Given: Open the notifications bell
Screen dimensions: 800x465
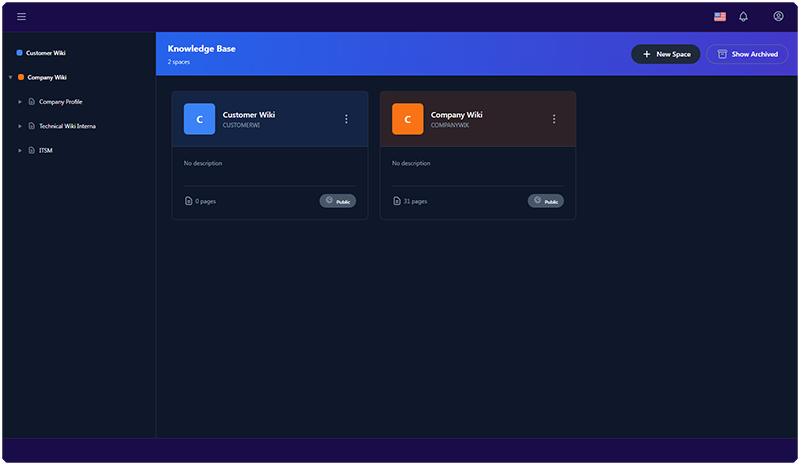Looking at the screenshot, I should (x=743, y=16).
